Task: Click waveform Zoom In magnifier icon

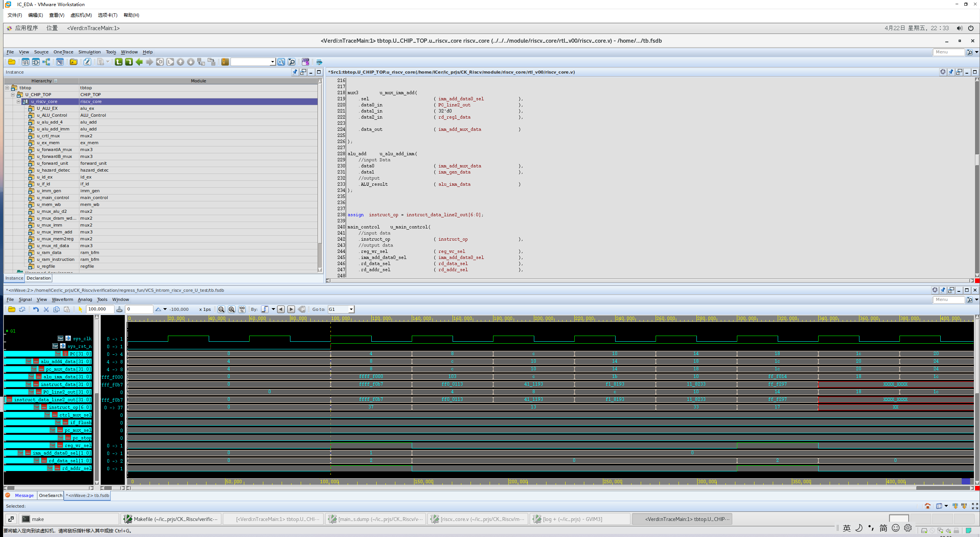Action: coord(231,309)
